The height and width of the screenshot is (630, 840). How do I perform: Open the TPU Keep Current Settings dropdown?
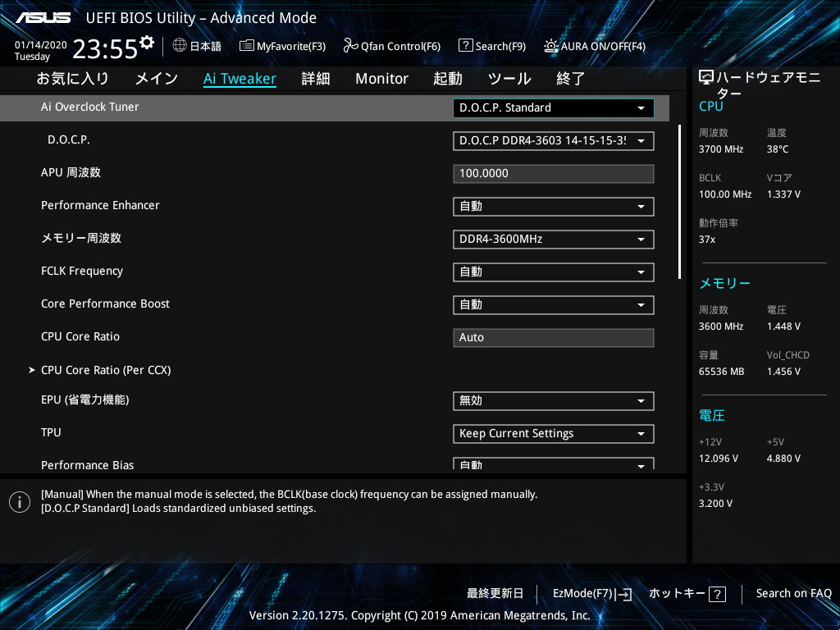tap(554, 433)
